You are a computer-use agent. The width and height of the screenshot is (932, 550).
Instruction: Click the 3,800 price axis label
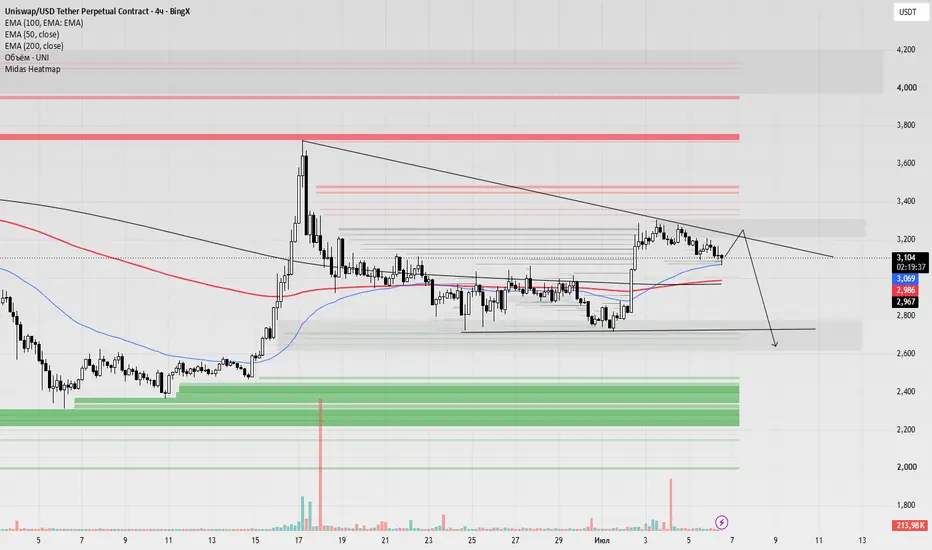[x=906, y=125]
